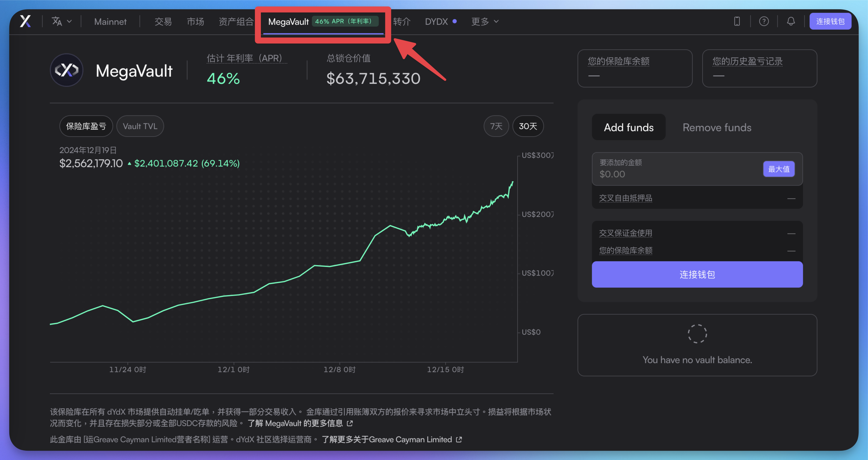Viewport: 868px width, 460px height.
Task: Click You have no vault balance text
Action: (697, 360)
